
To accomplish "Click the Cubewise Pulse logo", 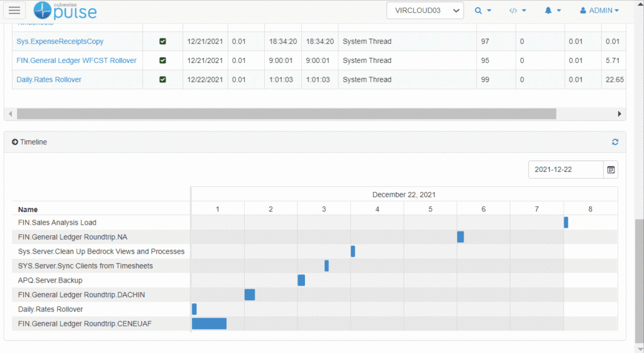I will tap(66, 10).
